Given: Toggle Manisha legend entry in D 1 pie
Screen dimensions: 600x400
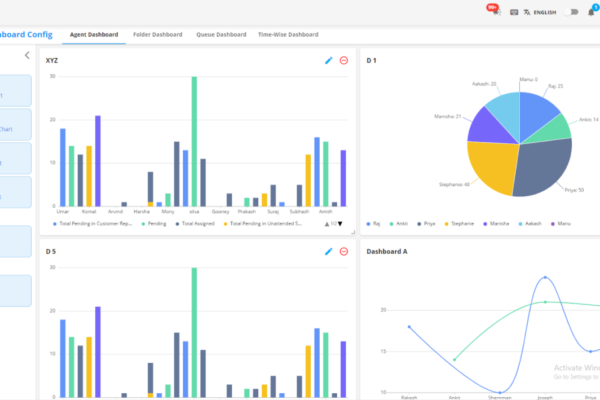Looking at the screenshot, I should tap(496, 224).
